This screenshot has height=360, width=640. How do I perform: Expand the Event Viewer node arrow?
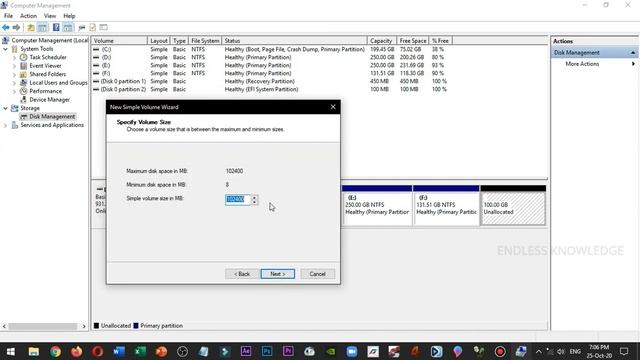pos(14,66)
